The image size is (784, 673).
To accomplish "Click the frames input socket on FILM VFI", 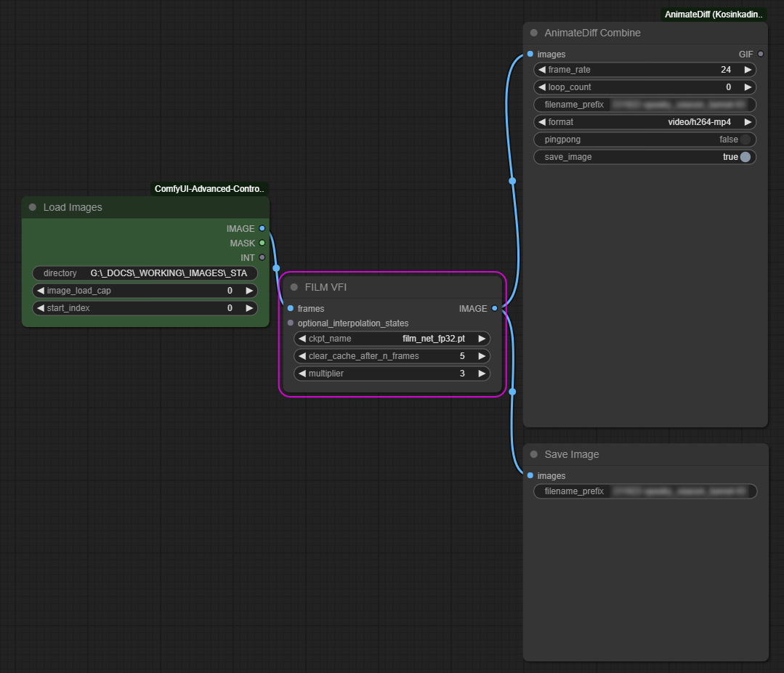I will pyautogui.click(x=291, y=308).
